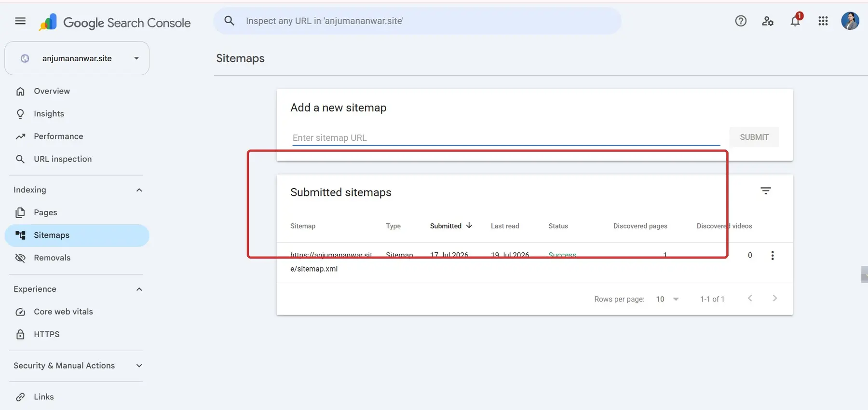This screenshot has width=868, height=410.
Task: Click the Last read column header
Action: (505, 226)
